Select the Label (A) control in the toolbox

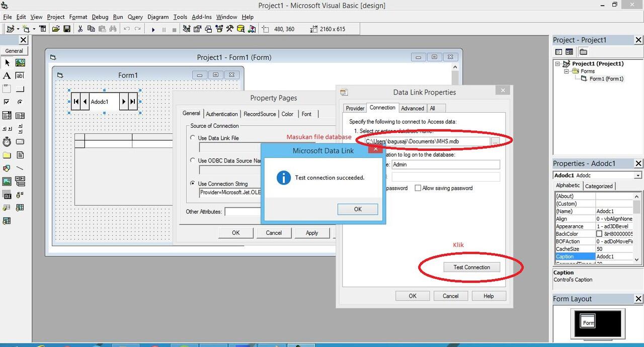(x=7, y=76)
